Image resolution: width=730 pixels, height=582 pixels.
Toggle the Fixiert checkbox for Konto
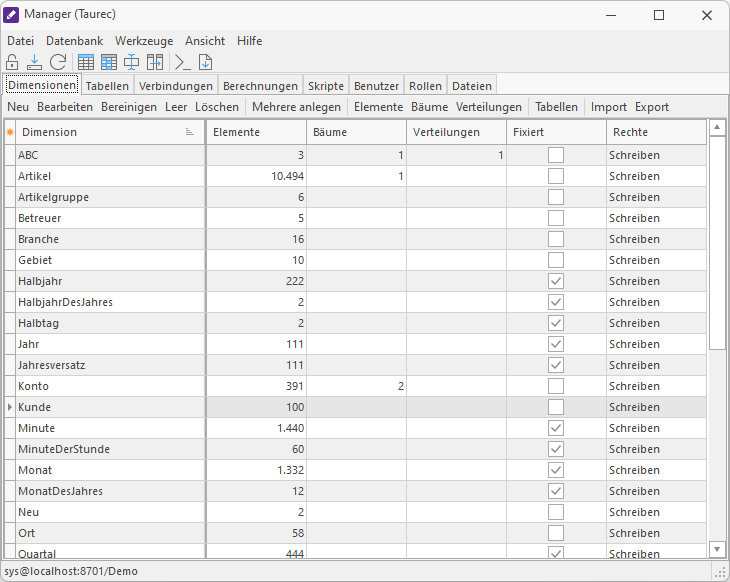555,386
